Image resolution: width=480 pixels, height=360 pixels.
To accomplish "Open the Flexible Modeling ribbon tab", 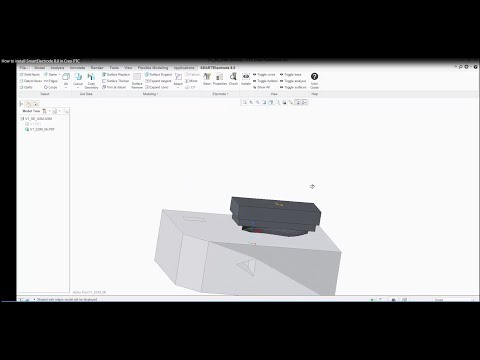I will [x=153, y=68].
